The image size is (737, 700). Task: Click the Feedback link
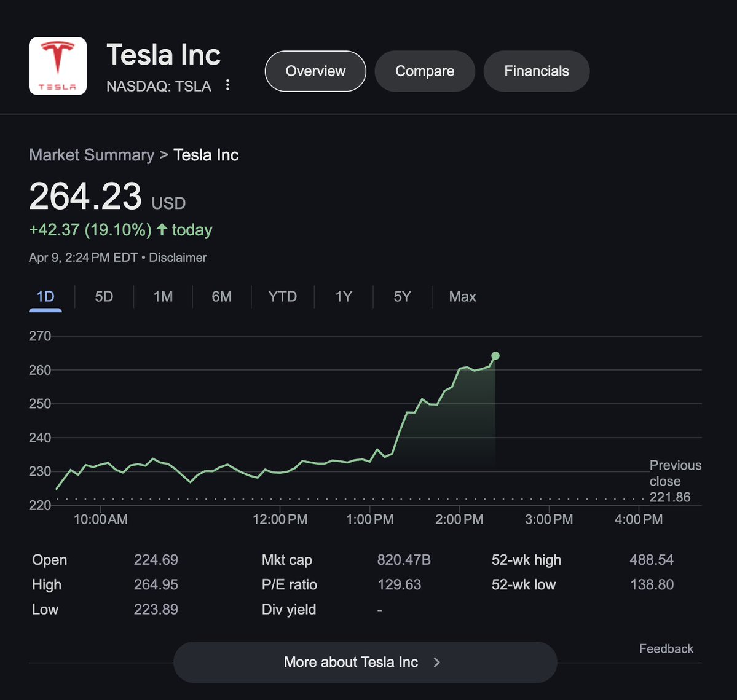(x=666, y=648)
